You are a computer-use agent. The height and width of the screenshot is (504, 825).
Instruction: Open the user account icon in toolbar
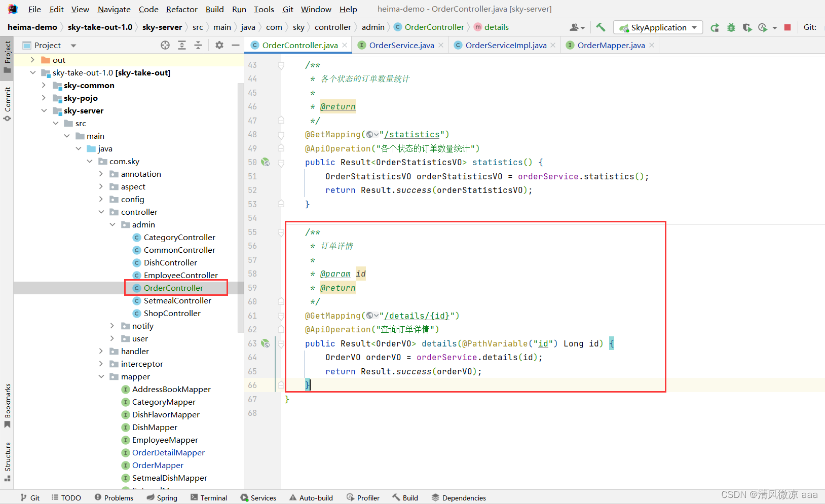(x=577, y=27)
